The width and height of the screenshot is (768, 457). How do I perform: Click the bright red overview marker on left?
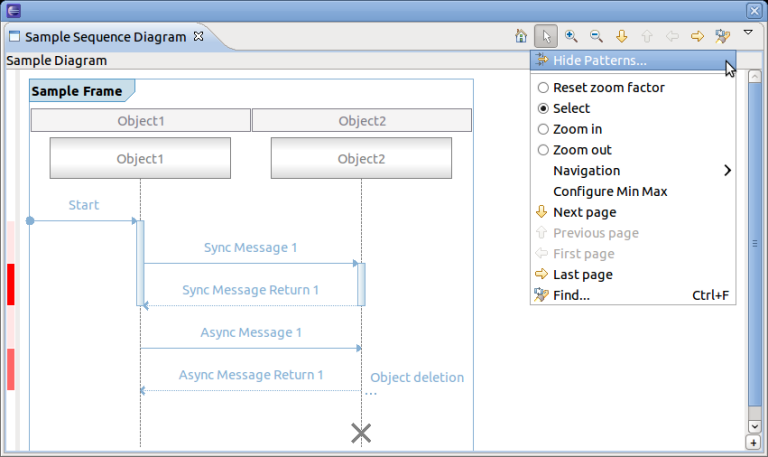coord(11,284)
